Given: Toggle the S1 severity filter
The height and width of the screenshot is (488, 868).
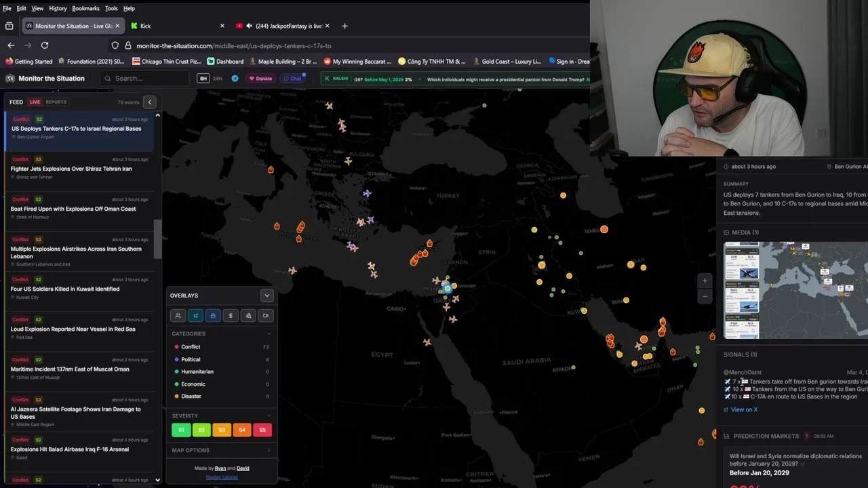Looking at the screenshot, I should click(181, 430).
